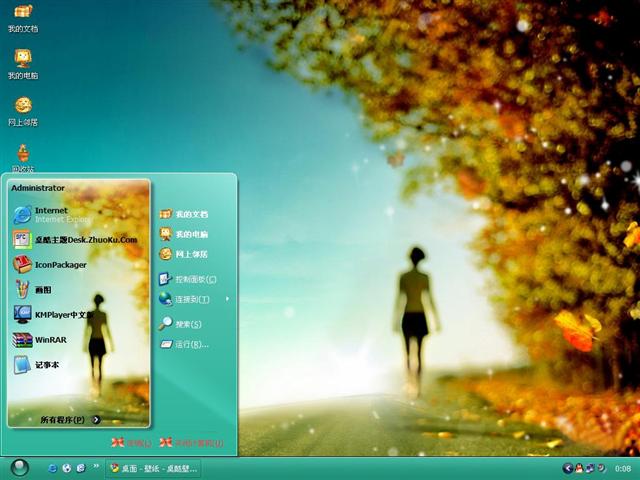The width and height of the screenshot is (640, 480).
Task: Expand quick launch overflow chevron »
Action: pos(96,466)
